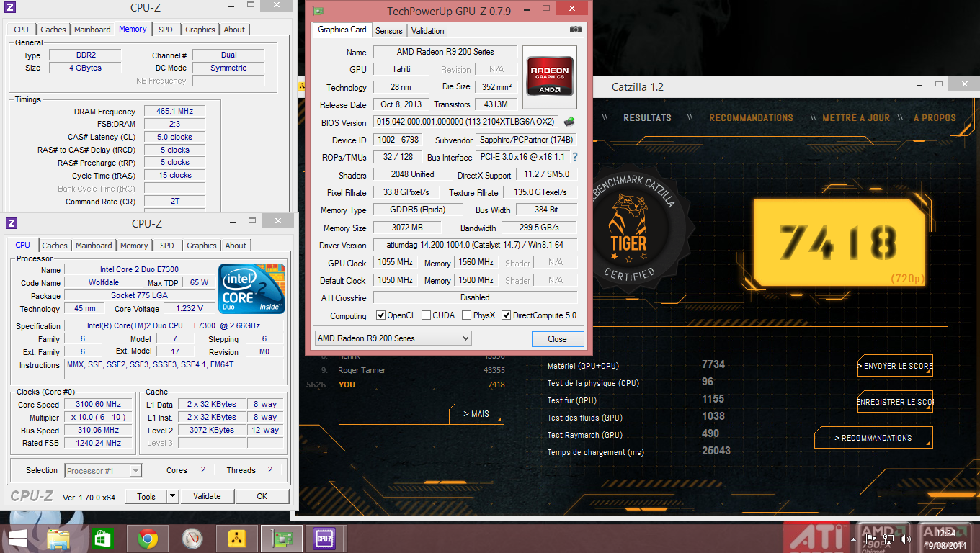Open Google Chrome from the taskbar

click(148, 539)
